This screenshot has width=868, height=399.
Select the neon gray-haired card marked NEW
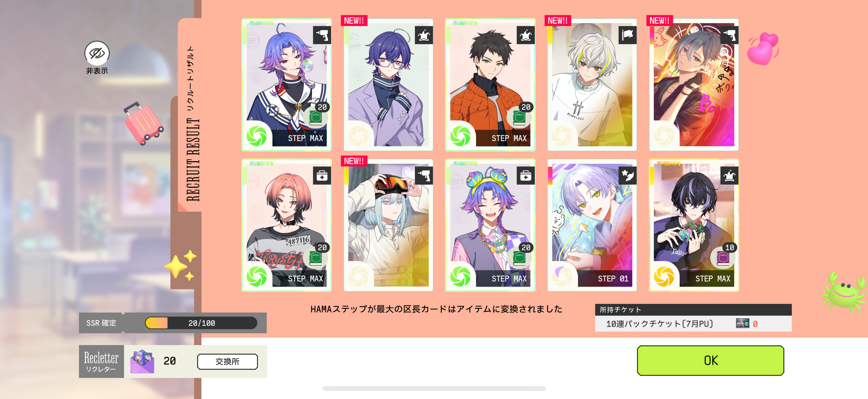tap(694, 84)
